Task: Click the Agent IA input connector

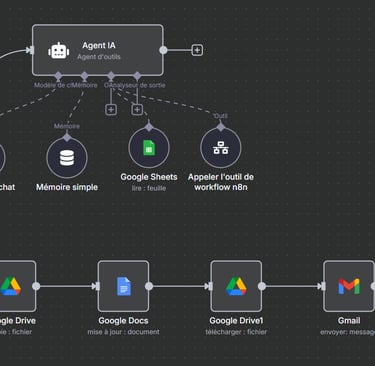Action: coord(30,50)
